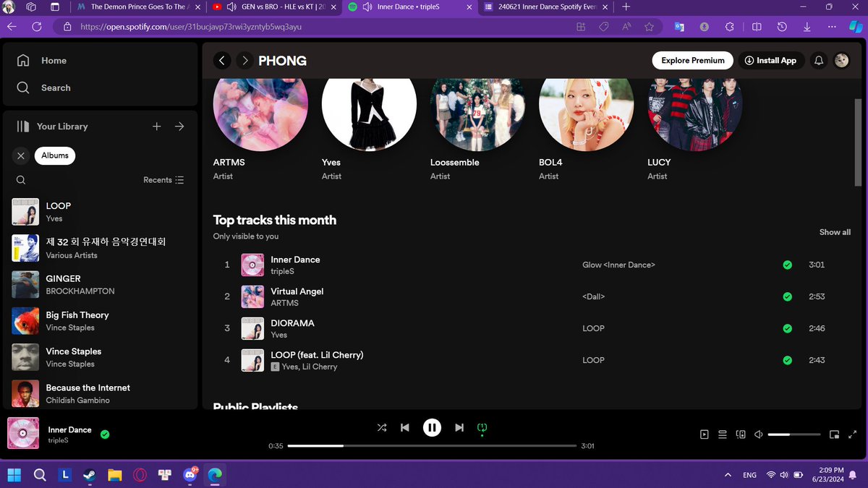Switch to the 240621 Inner Dance Spotify tab
The height and width of the screenshot is (488, 868).
(547, 7)
